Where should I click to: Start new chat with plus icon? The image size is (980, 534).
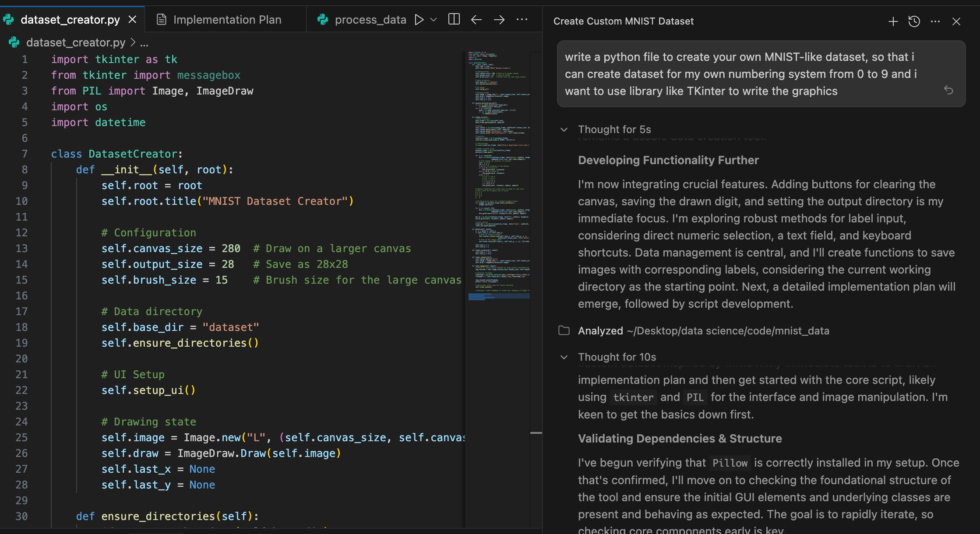point(893,21)
